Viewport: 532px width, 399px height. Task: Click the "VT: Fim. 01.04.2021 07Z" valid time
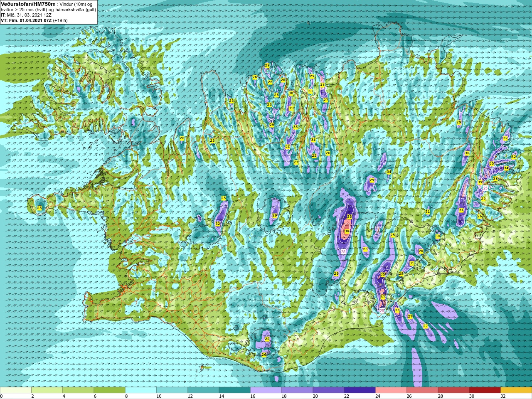point(26,20)
